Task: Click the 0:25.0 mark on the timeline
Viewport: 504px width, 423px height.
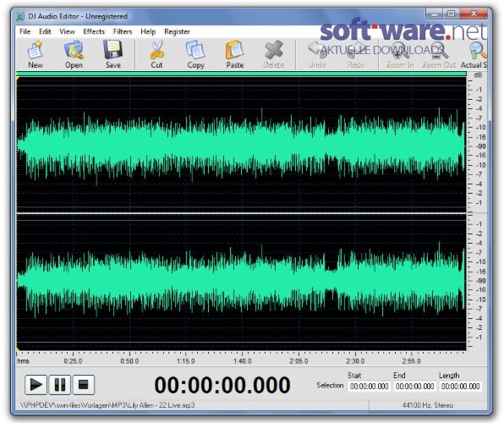Action: point(73,361)
